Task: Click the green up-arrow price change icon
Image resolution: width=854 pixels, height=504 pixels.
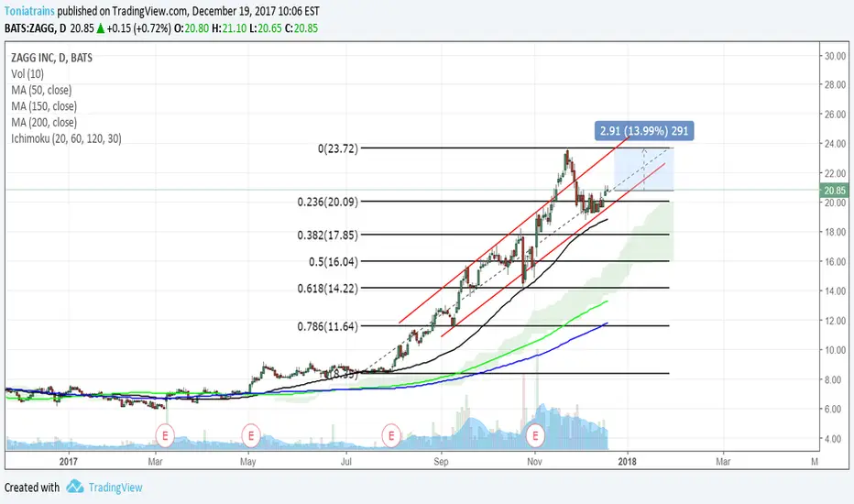Action: 100,28
